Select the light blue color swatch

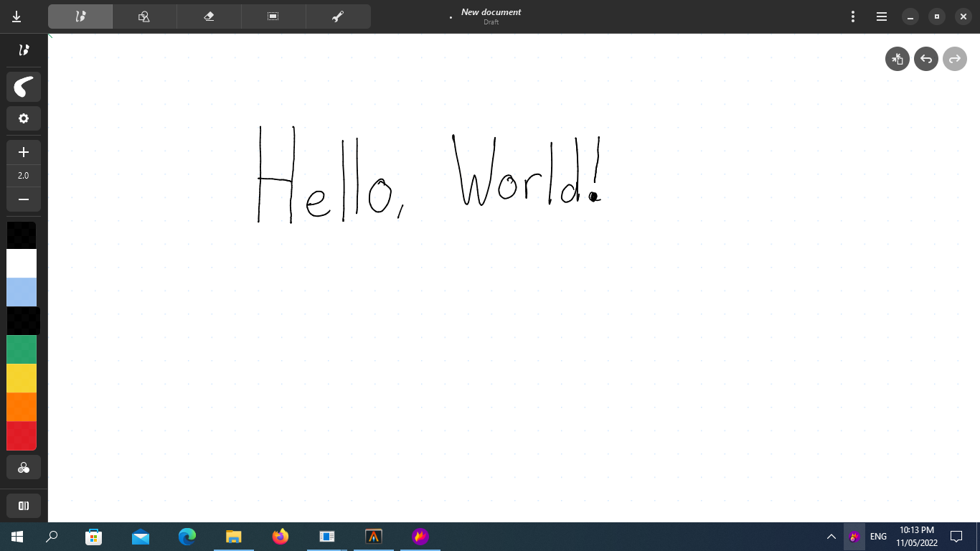(x=22, y=292)
